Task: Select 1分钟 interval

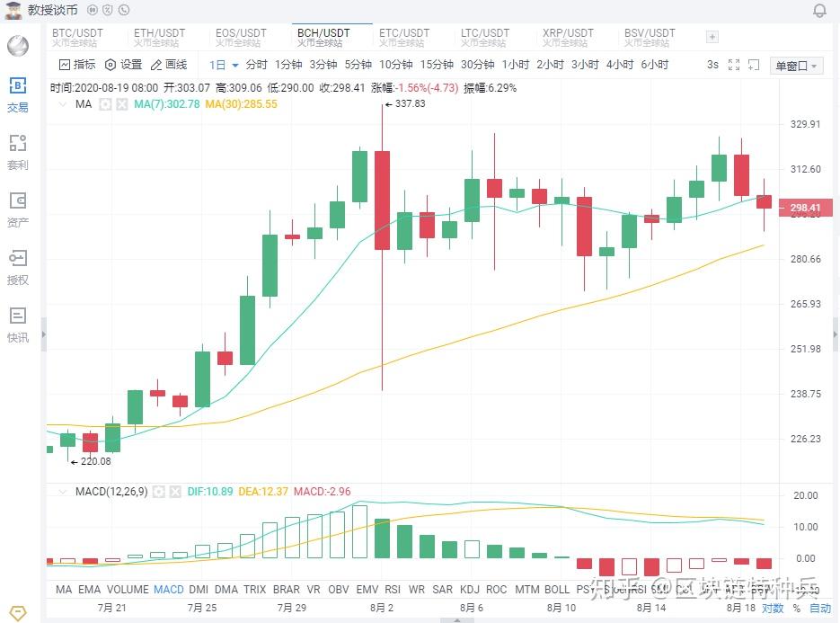Action: coord(288,65)
